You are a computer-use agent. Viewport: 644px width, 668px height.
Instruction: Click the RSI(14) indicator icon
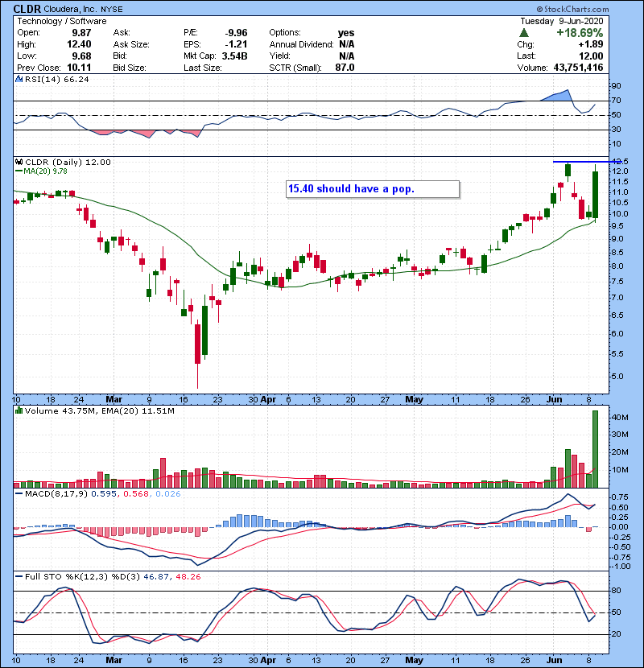pos(19,79)
